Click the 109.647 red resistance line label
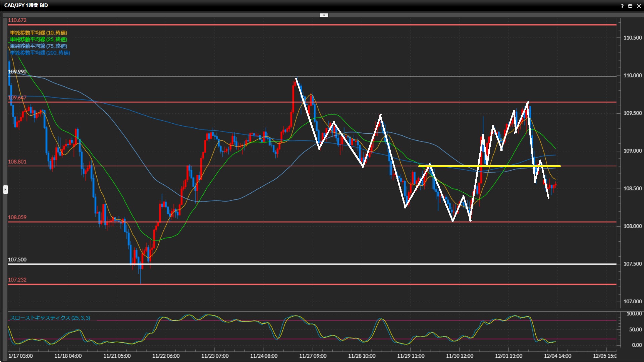The height and width of the screenshot is (362, 644). (x=17, y=98)
